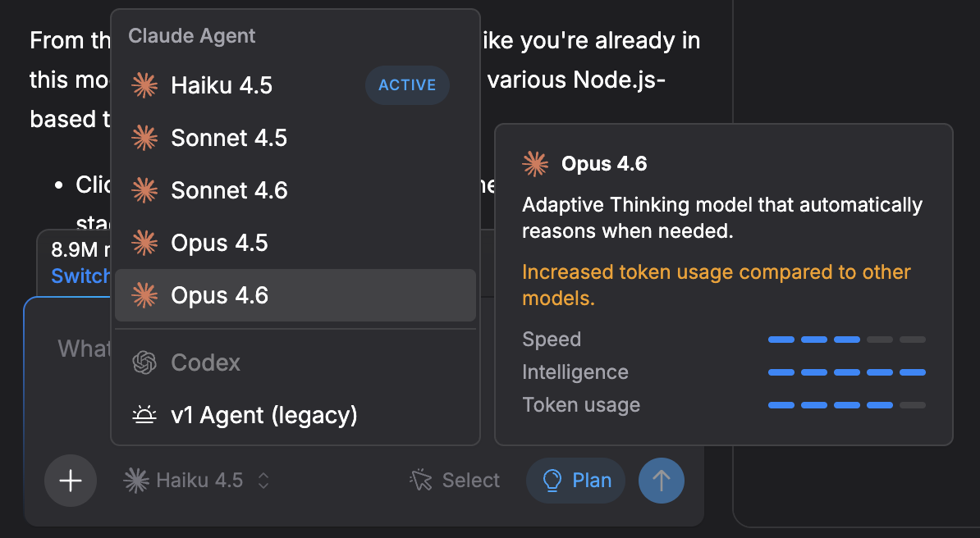Click the Claude spark icon next to Haiku 4.5
980x538 pixels.
[144, 84]
